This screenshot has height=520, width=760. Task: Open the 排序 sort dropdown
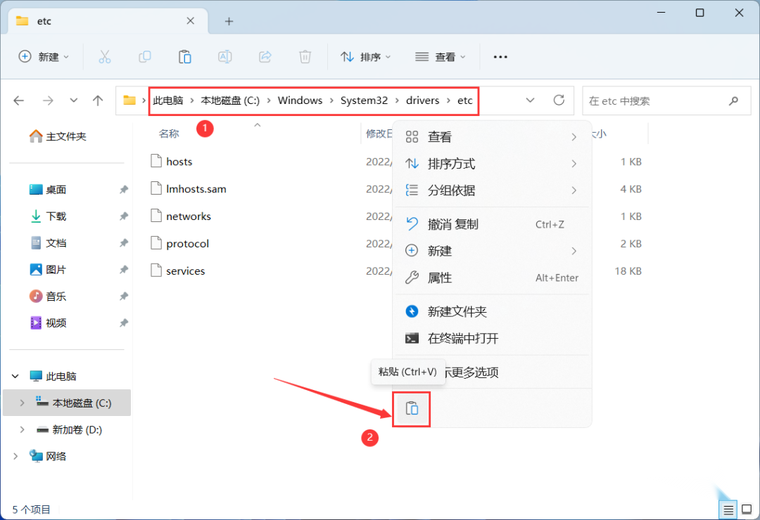(x=366, y=57)
